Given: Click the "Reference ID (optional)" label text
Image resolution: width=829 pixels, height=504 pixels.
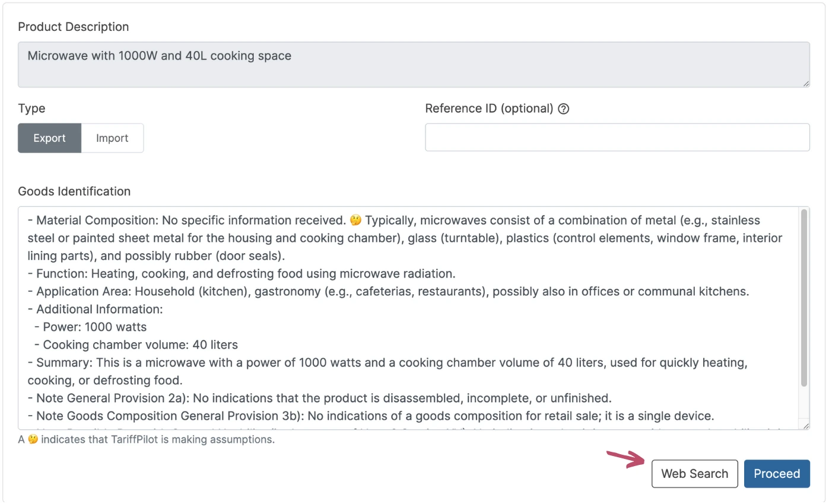Looking at the screenshot, I should point(489,109).
